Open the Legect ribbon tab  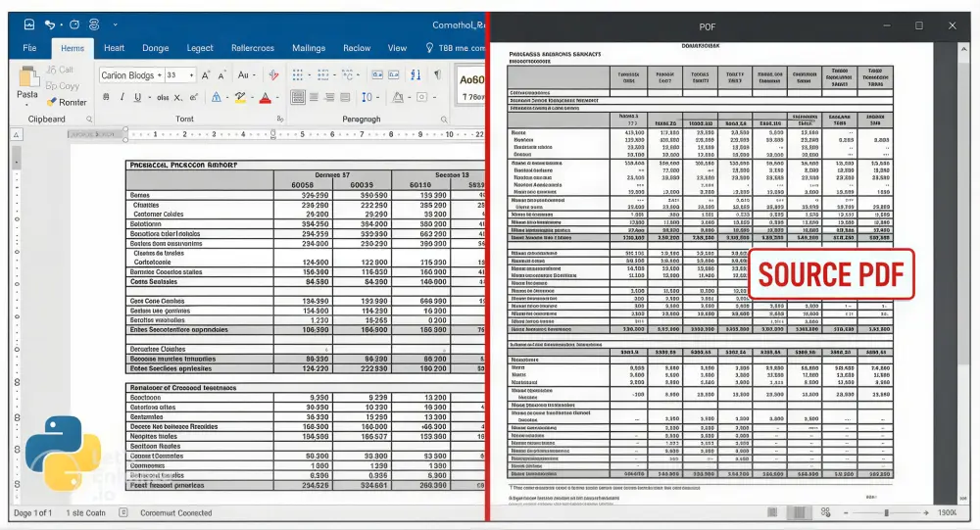pyautogui.click(x=200, y=48)
